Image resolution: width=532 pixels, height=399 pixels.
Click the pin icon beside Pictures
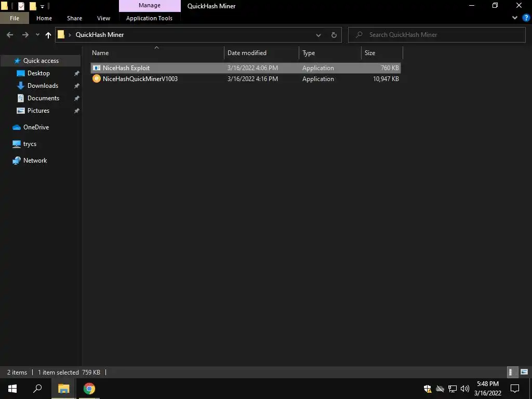pos(77,111)
